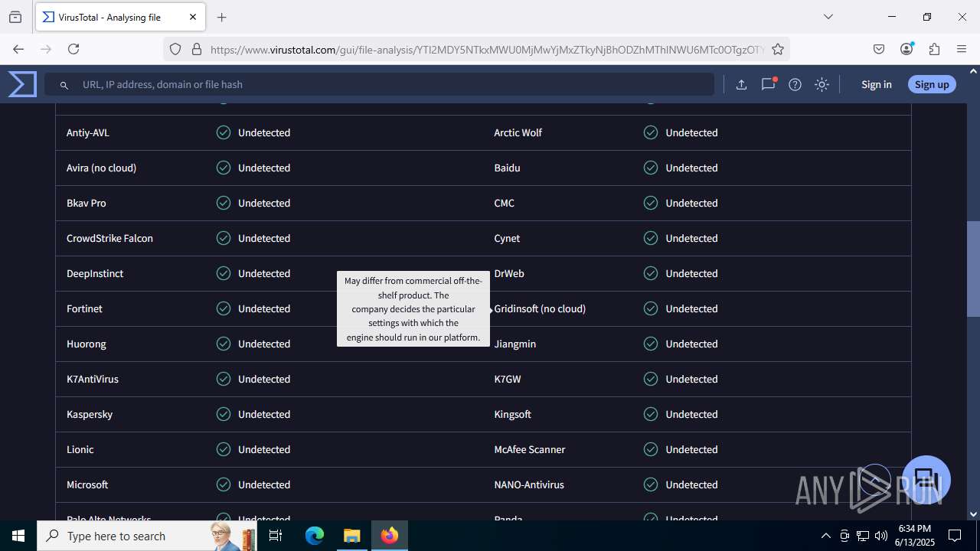
Task: Click the Sign up button
Action: point(932,84)
